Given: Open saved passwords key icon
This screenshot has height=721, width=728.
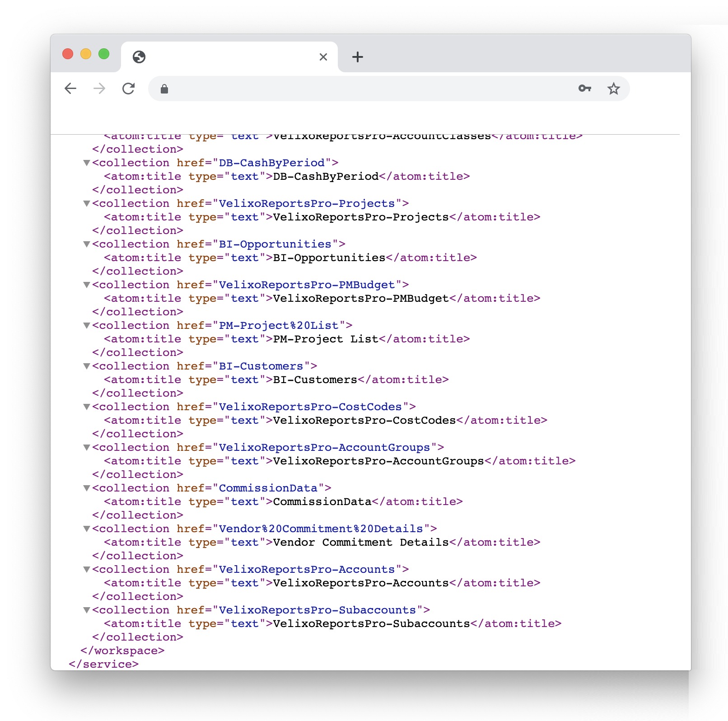Looking at the screenshot, I should (585, 89).
